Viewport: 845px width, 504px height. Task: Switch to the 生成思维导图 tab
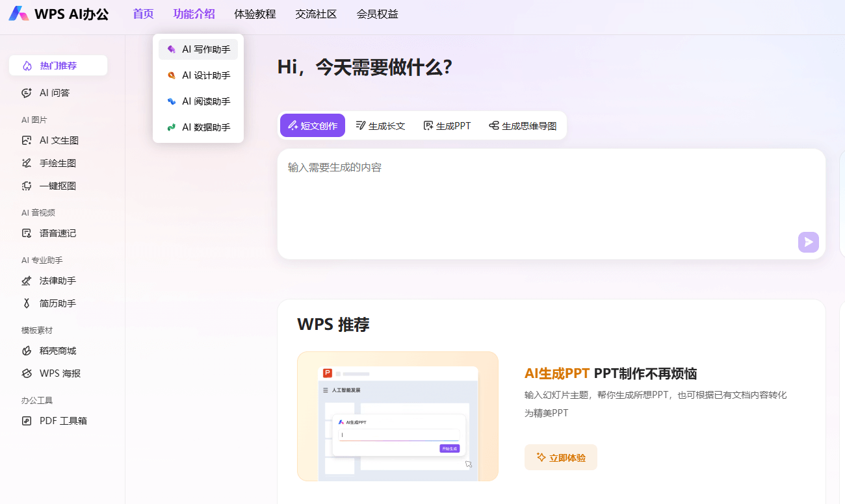(523, 125)
